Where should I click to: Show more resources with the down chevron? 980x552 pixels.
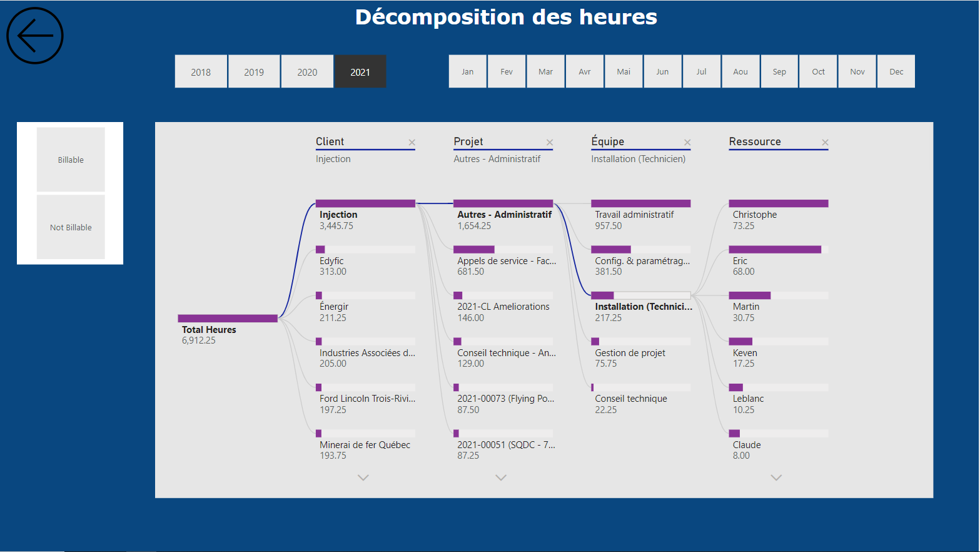[x=776, y=478]
